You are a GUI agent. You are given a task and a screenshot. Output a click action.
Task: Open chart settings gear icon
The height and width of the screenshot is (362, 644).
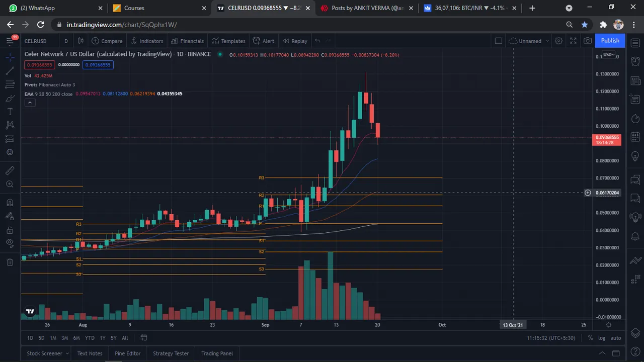(558, 41)
